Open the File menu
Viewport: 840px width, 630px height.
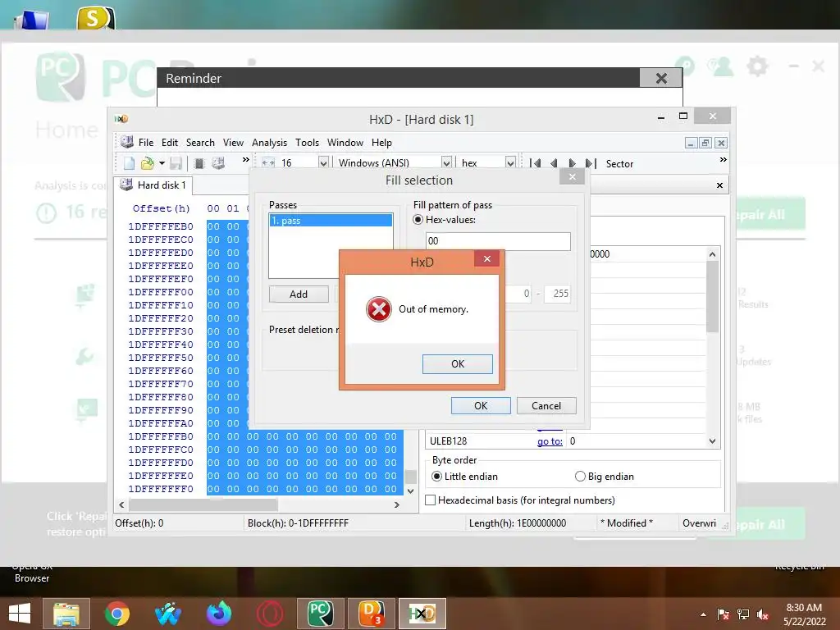146,143
